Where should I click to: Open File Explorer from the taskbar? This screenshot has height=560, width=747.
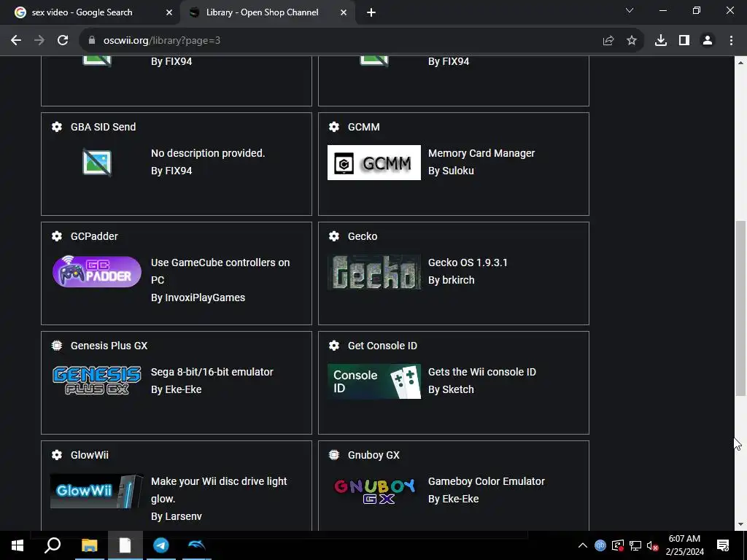89,545
